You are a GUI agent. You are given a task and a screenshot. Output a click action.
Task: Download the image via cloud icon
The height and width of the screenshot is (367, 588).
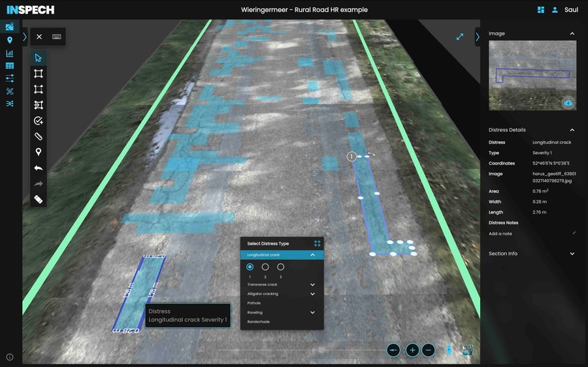pyautogui.click(x=568, y=103)
